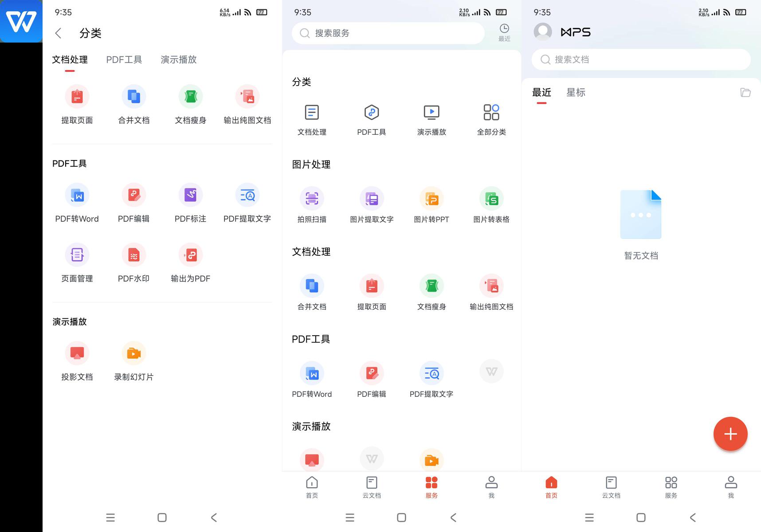This screenshot has width=761, height=532.
Task: Select the 星标 tab on the home screen
Action: coord(576,93)
